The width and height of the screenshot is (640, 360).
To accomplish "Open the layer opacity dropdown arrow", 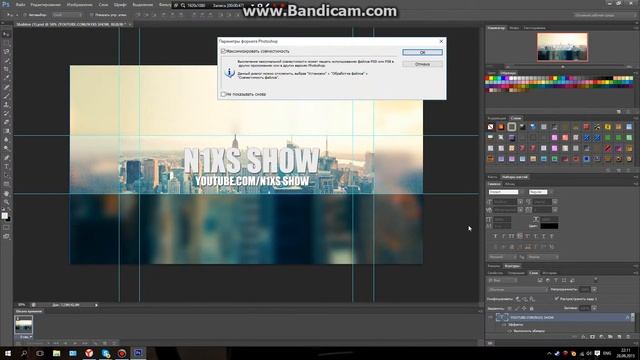I will [x=594, y=289].
